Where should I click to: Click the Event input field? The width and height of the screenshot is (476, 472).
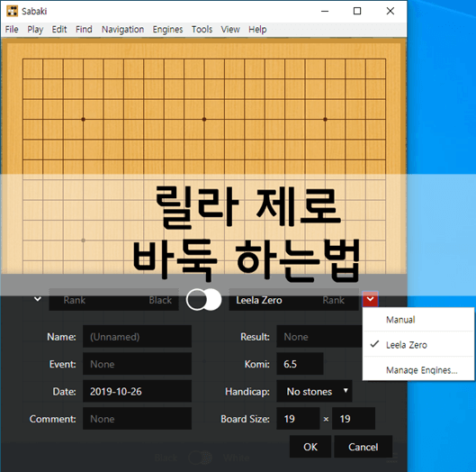(x=137, y=364)
